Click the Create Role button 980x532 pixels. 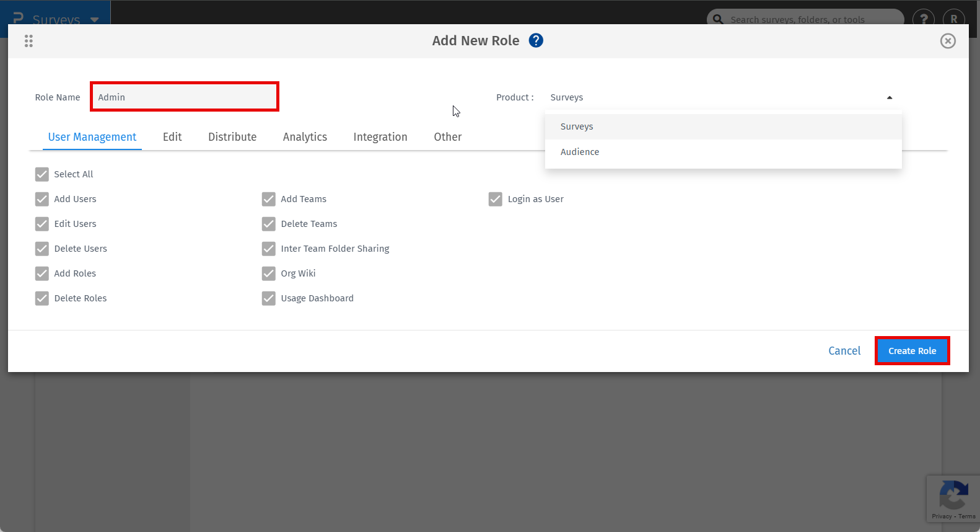912,351
